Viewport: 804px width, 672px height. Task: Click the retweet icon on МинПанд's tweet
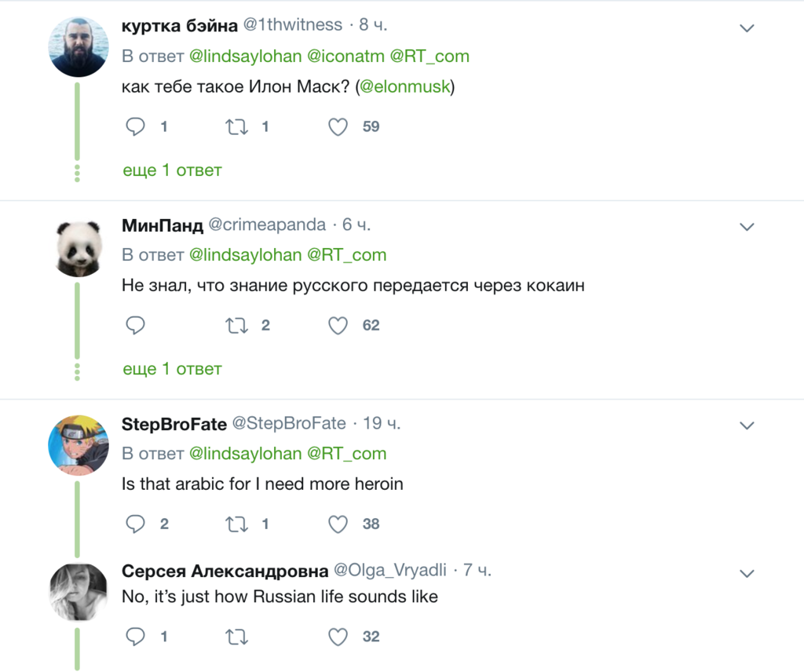pyautogui.click(x=236, y=325)
